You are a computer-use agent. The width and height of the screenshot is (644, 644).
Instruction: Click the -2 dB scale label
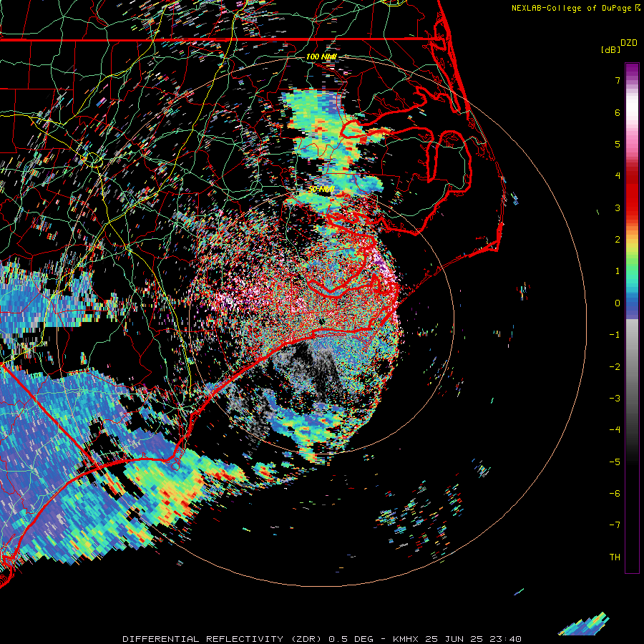(615, 367)
